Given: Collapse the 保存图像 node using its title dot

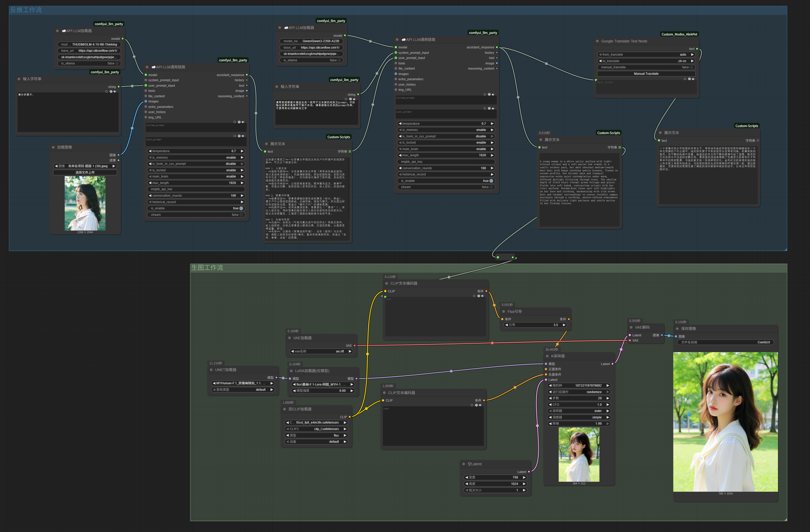Looking at the screenshot, I should point(677,329).
